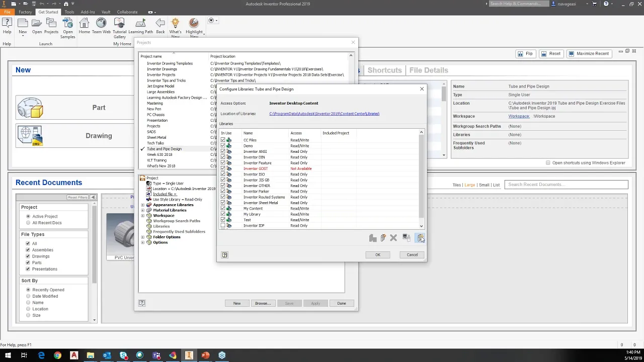
Task: Click the What's New lightbulb icon
Action: click(x=175, y=23)
